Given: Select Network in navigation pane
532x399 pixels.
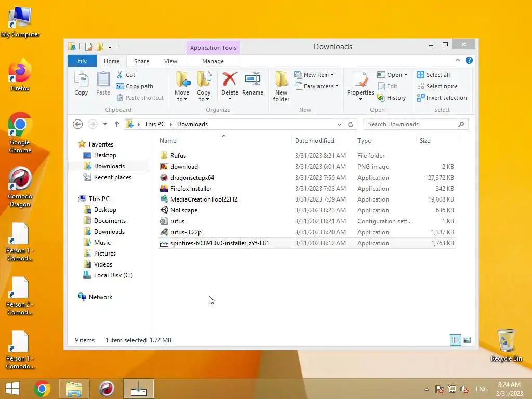Looking at the screenshot, I should click(95, 297).
